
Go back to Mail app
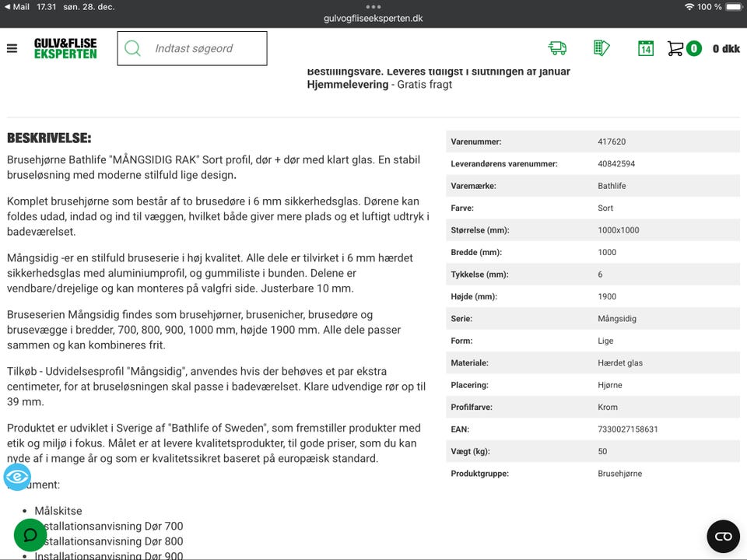(16, 7)
